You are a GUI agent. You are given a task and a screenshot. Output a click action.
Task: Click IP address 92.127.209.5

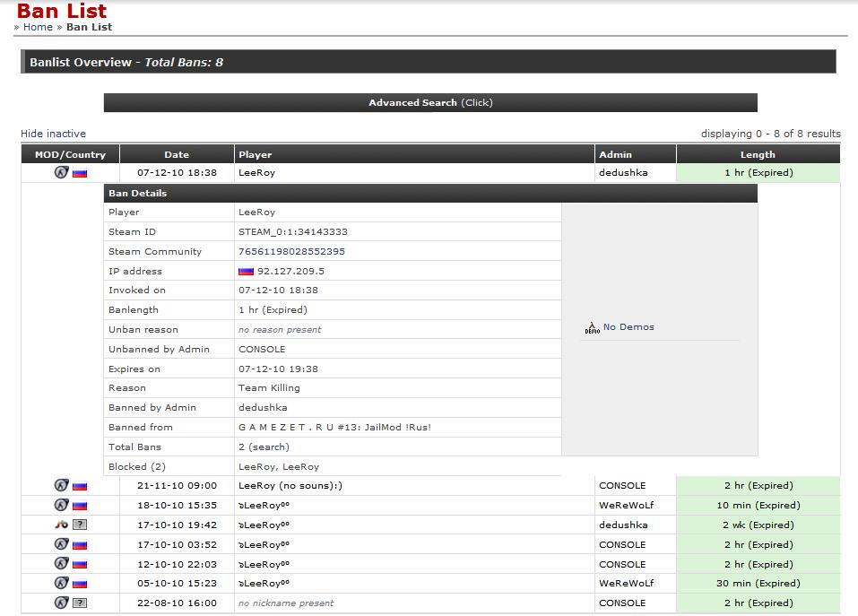point(290,272)
